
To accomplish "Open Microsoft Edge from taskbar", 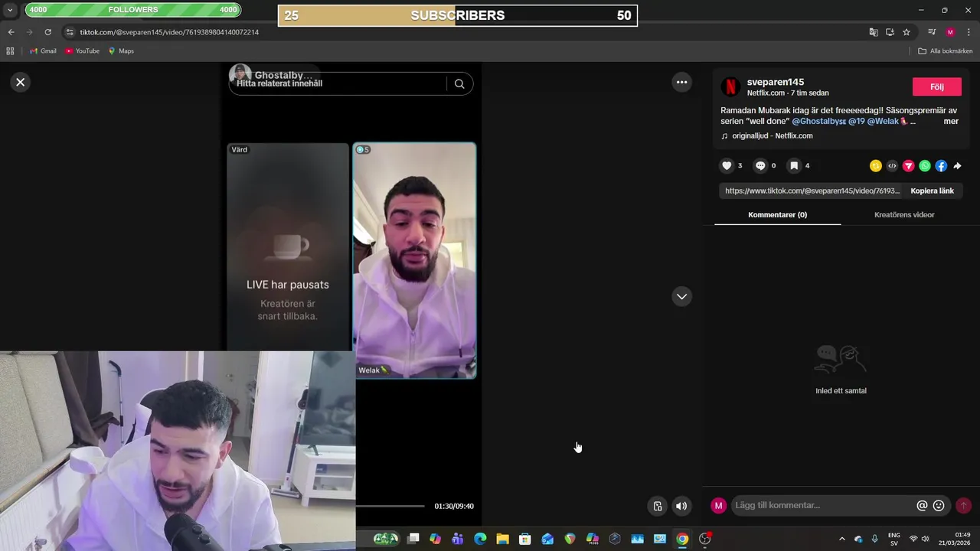I will [480, 539].
